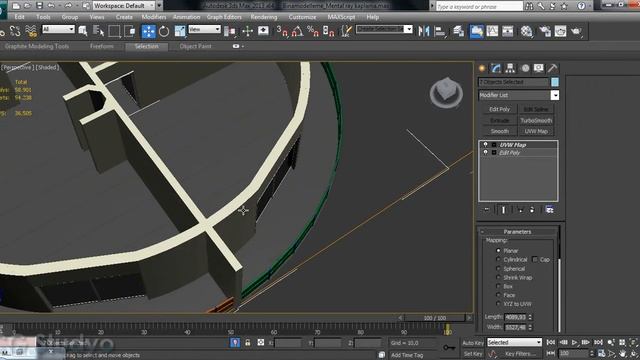This screenshot has width=640, height=360.
Task: Open Curve Editor
Action: pos(492,31)
